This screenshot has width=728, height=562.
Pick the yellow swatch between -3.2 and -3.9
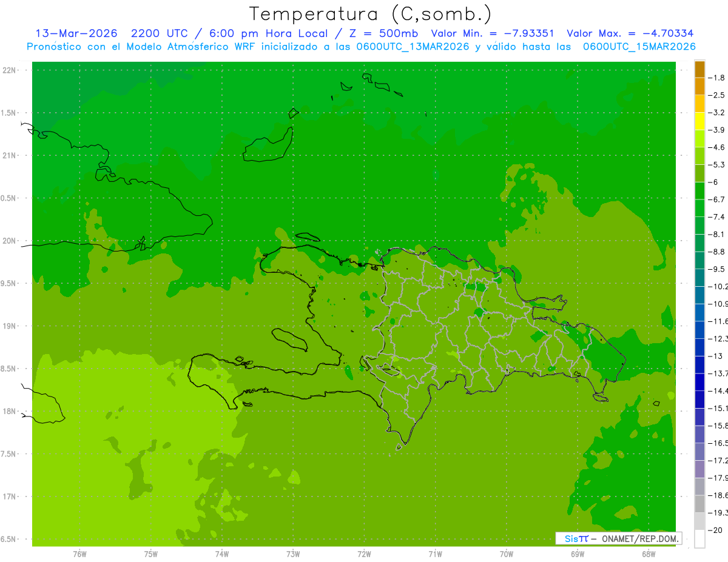tap(699, 122)
